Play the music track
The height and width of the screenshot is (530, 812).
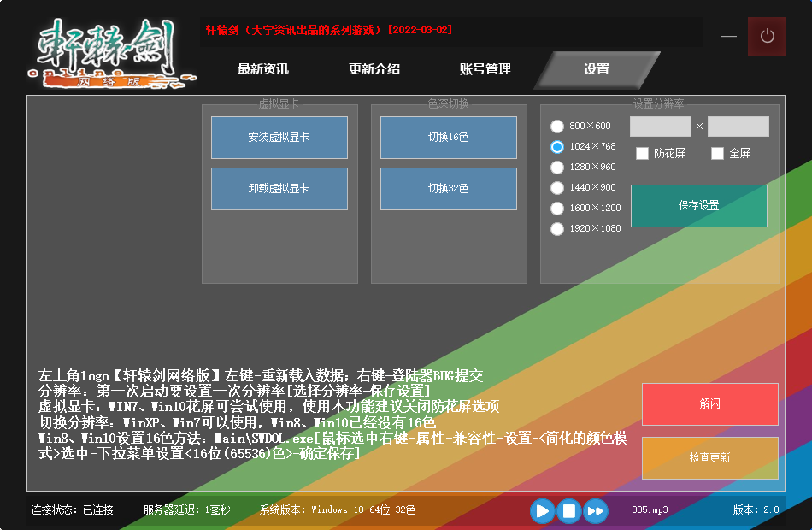[x=542, y=511]
